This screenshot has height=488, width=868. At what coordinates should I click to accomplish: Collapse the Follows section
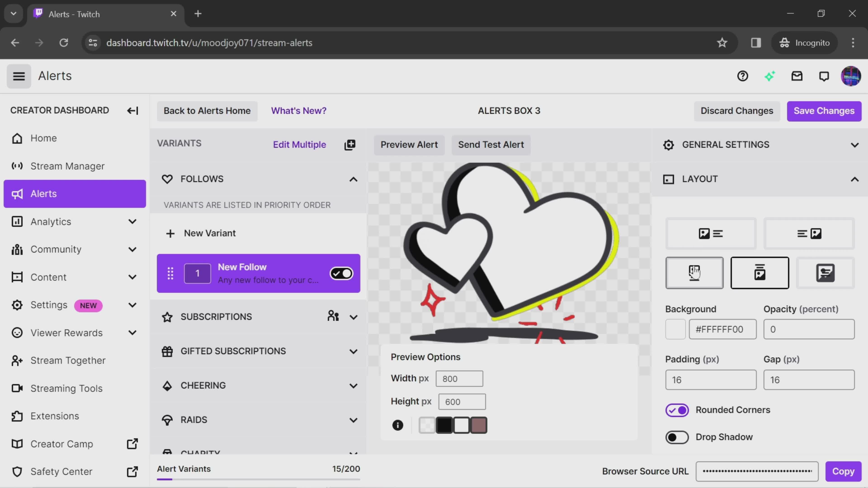click(x=354, y=179)
